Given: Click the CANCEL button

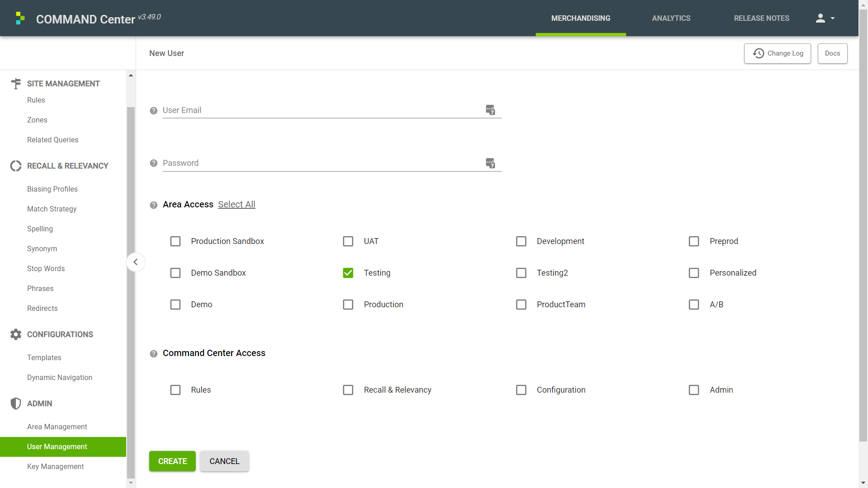Looking at the screenshot, I should (x=224, y=461).
